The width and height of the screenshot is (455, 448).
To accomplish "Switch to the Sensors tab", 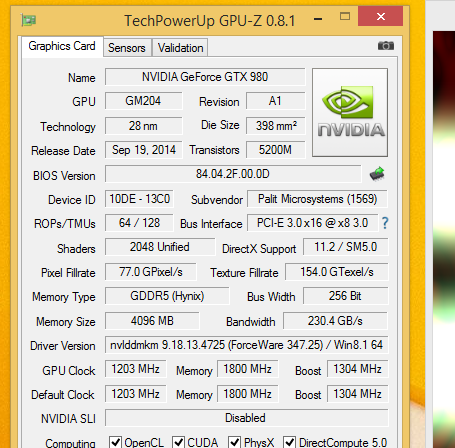I will pos(127,48).
